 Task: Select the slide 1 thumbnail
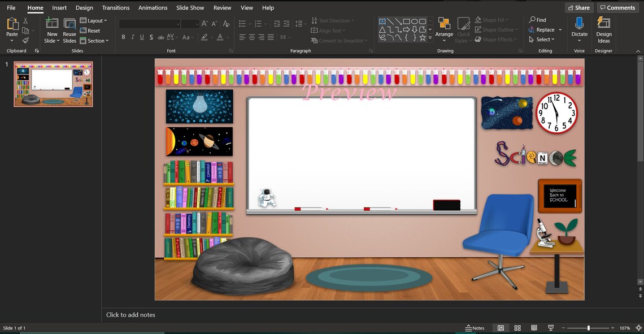pos(53,84)
